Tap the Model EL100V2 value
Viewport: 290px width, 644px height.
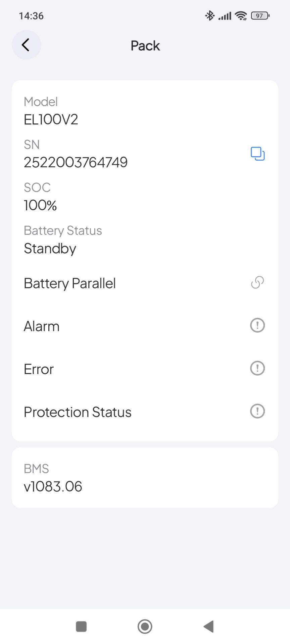point(51,119)
